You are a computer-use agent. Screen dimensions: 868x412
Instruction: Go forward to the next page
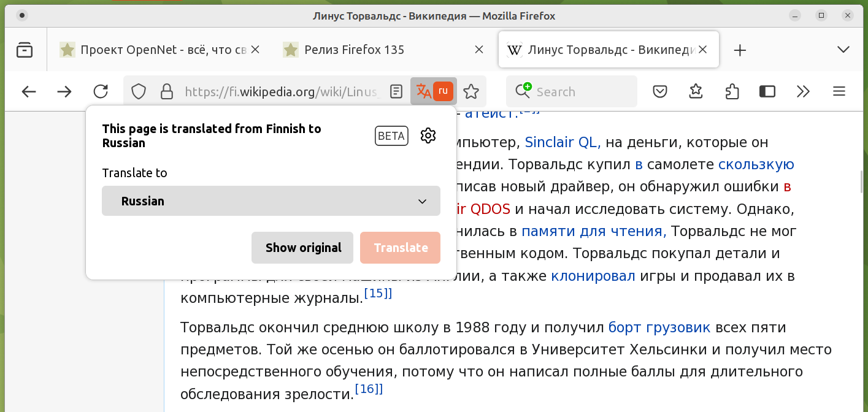pyautogui.click(x=64, y=92)
